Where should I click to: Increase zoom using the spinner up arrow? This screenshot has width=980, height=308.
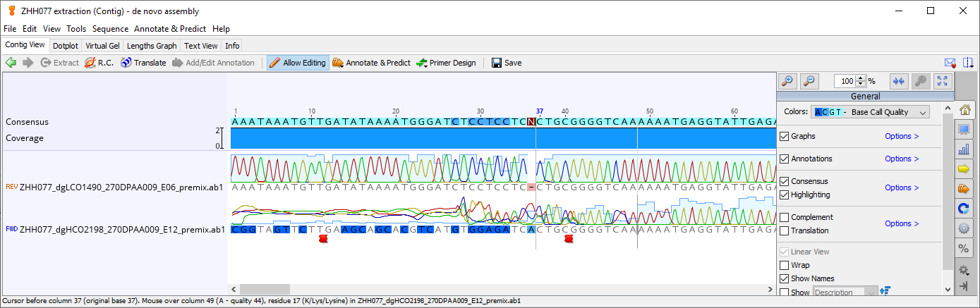pyautogui.click(x=861, y=78)
